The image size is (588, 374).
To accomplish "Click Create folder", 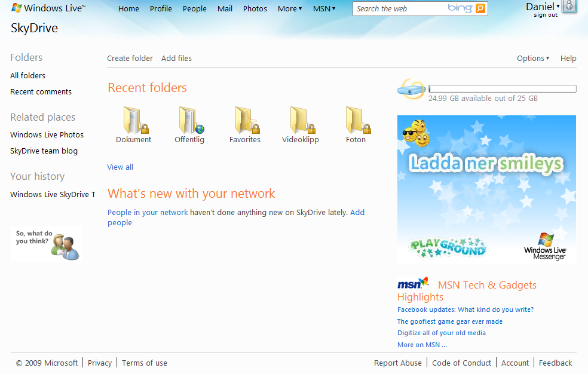I will pyautogui.click(x=130, y=58).
